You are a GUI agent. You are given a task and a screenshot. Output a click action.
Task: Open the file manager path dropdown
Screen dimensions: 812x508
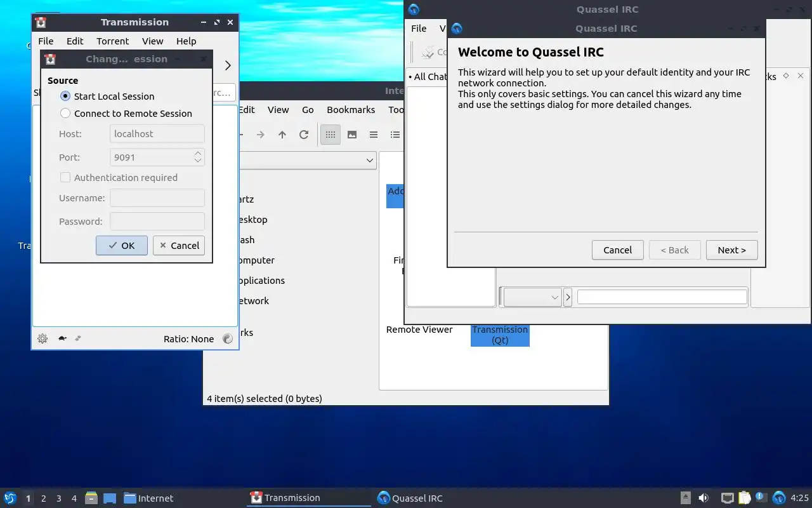pyautogui.click(x=370, y=161)
